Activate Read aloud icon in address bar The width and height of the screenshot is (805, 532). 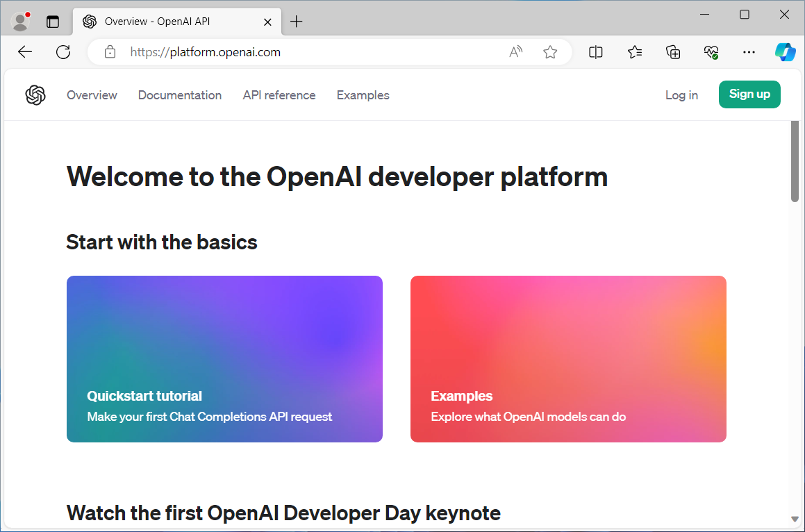tap(515, 52)
